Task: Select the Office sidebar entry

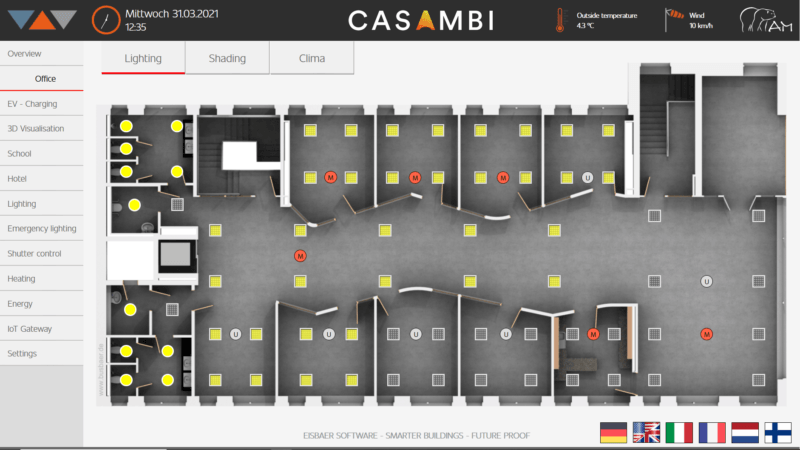Action: click(x=41, y=79)
